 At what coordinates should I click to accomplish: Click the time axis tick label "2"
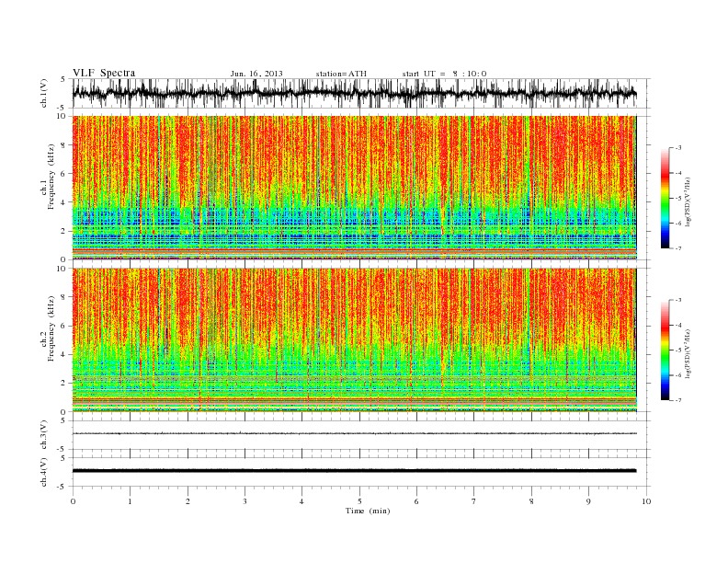pos(188,501)
